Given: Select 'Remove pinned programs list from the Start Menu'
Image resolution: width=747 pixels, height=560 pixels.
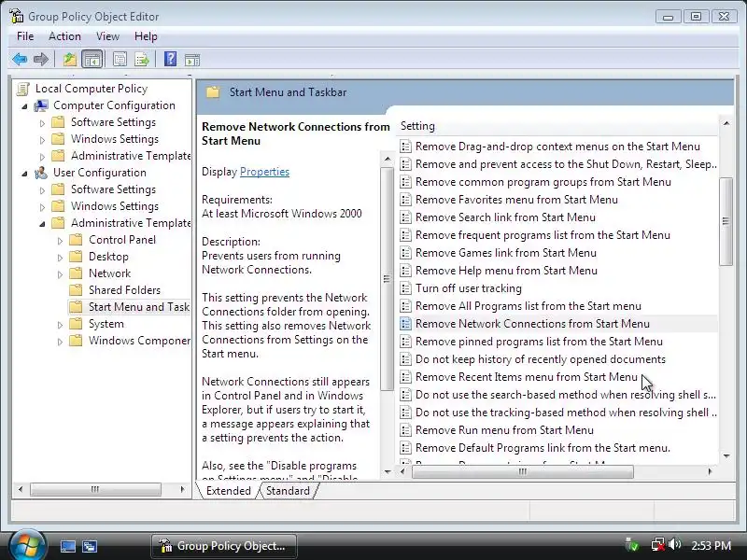Looking at the screenshot, I should pyautogui.click(x=539, y=342).
